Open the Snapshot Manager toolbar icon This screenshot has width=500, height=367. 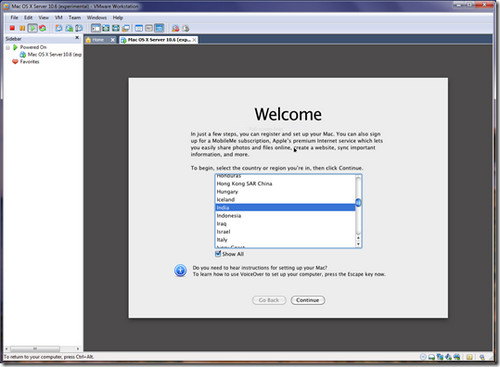coord(79,28)
